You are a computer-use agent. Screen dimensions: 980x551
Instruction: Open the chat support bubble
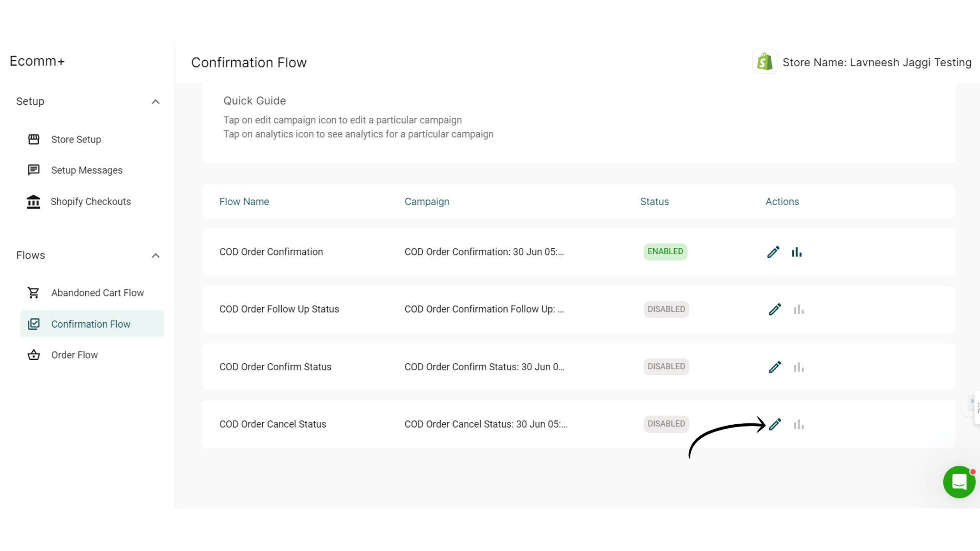959,482
